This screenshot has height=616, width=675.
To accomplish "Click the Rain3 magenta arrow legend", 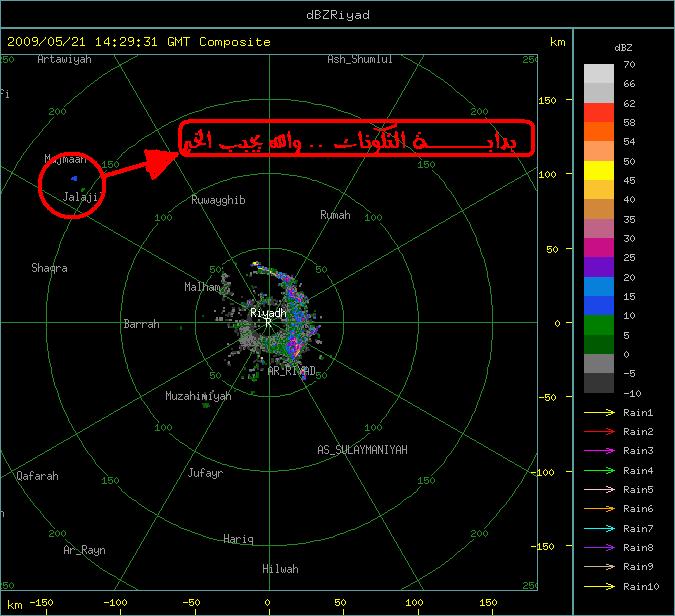I will tap(599, 451).
